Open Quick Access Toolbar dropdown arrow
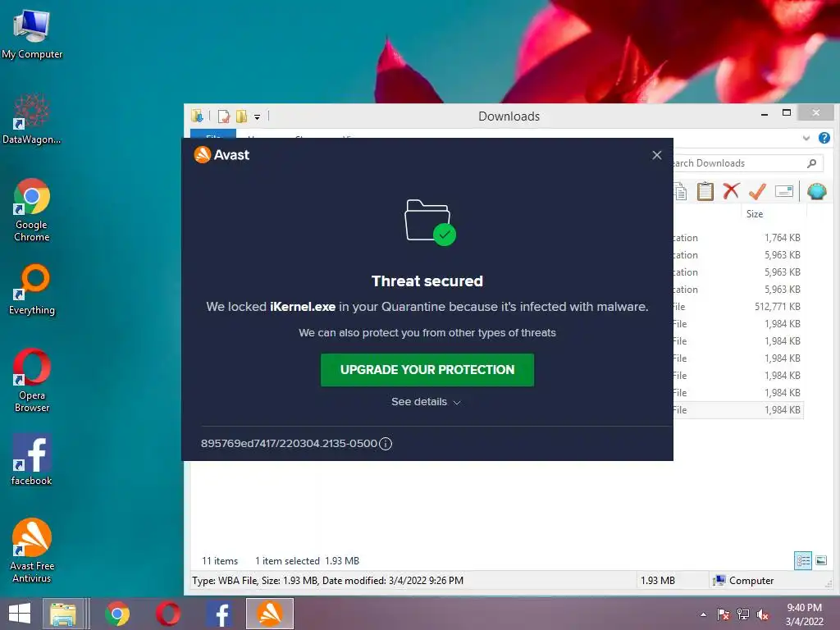The height and width of the screenshot is (630, 840). coord(257,116)
